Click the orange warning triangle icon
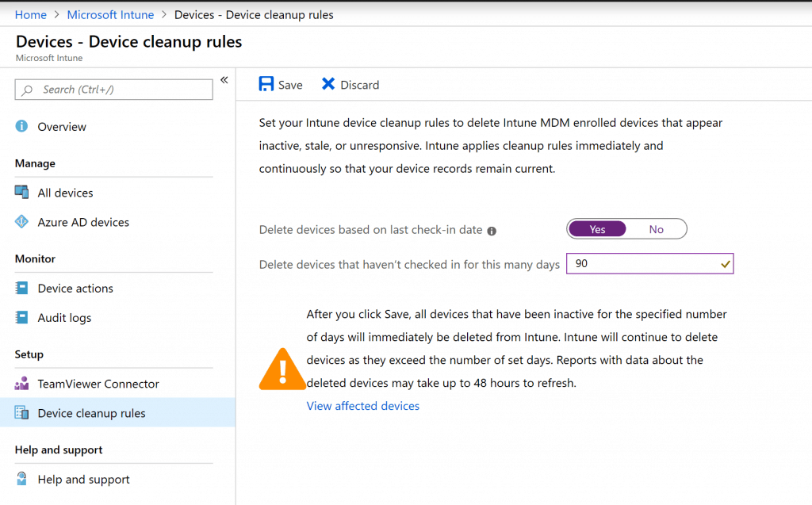812x505 pixels. 282,369
